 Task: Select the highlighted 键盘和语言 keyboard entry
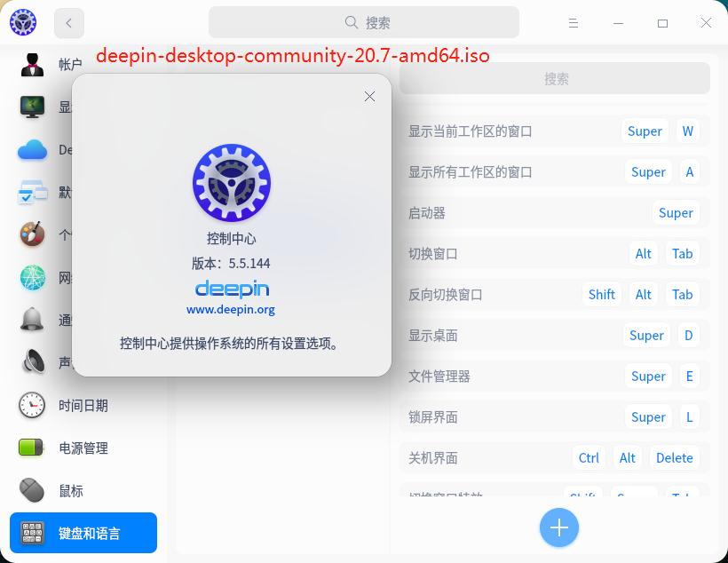coord(83,533)
